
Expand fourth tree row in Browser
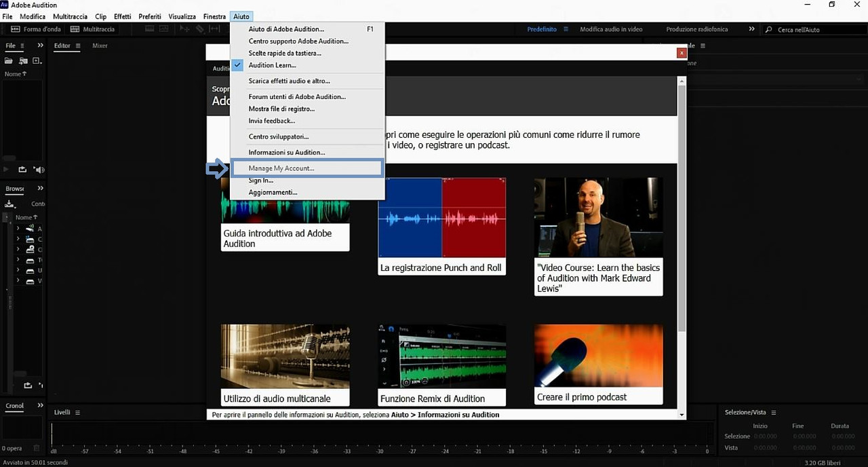coord(18,260)
